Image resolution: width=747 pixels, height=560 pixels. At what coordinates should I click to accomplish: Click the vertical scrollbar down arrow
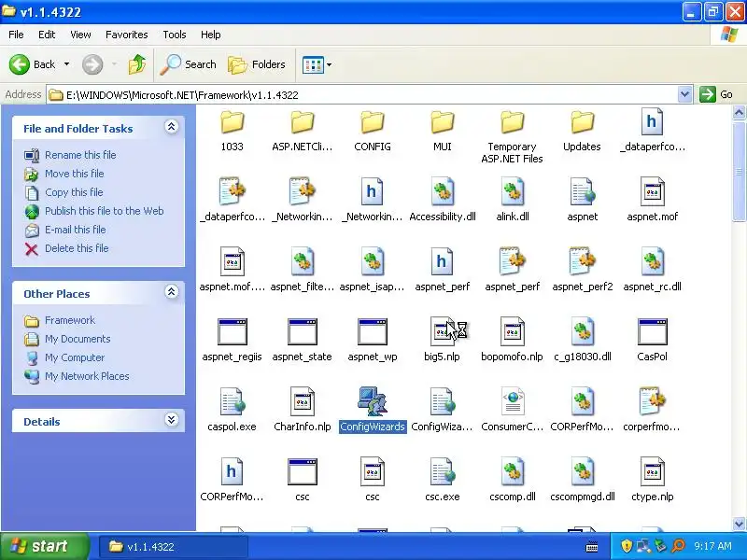pos(739,524)
